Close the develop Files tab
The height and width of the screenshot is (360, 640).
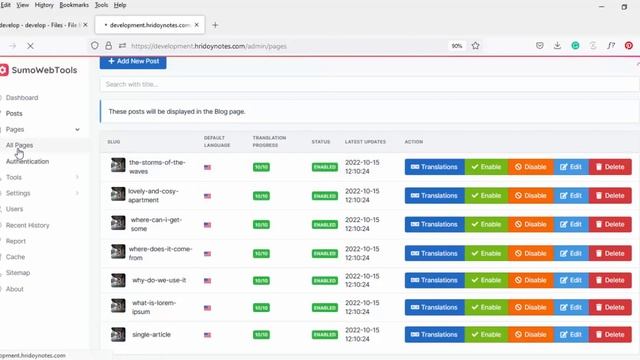(85, 25)
